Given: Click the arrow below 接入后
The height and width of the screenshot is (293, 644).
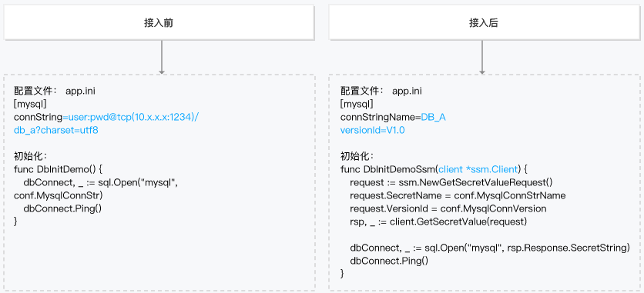Looking at the screenshot, I should coord(482,57).
